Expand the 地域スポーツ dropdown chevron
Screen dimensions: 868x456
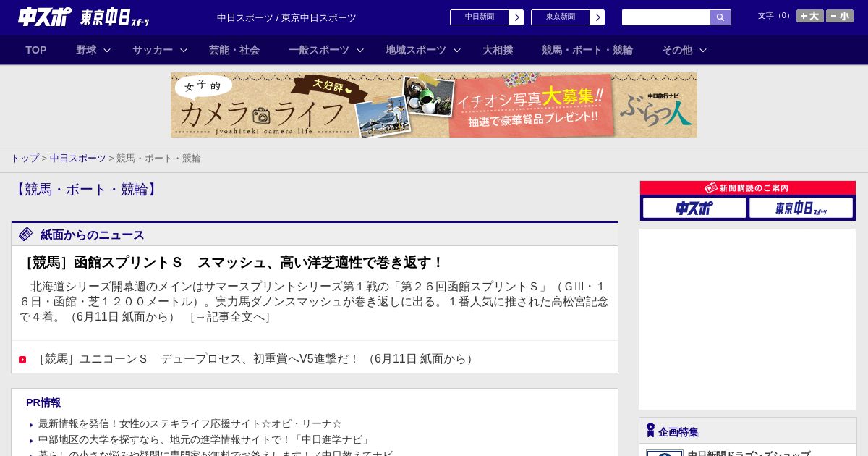457,51
